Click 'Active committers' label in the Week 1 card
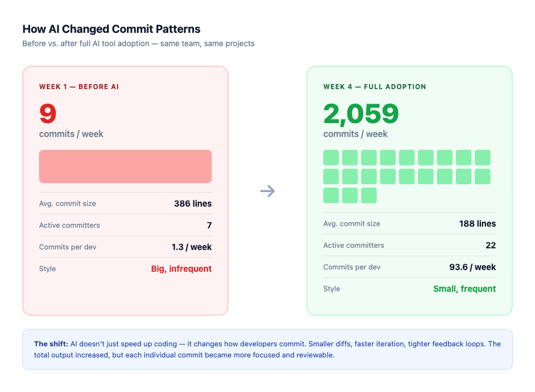 pyautogui.click(x=70, y=226)
